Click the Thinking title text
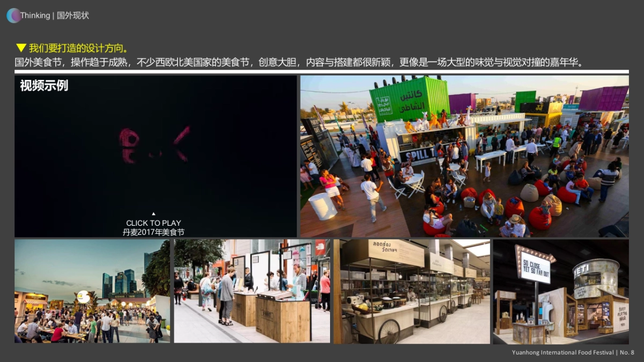 pos(35,16)
